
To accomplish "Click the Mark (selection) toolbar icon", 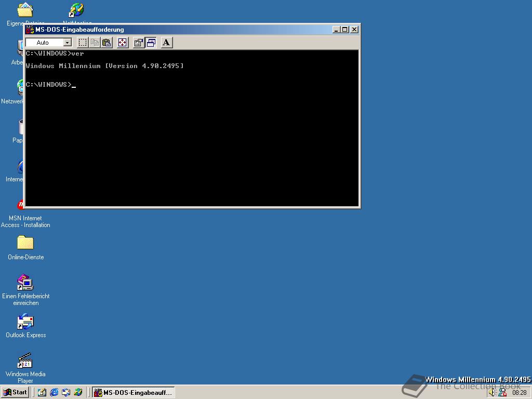I will click(x=83, y=43).
